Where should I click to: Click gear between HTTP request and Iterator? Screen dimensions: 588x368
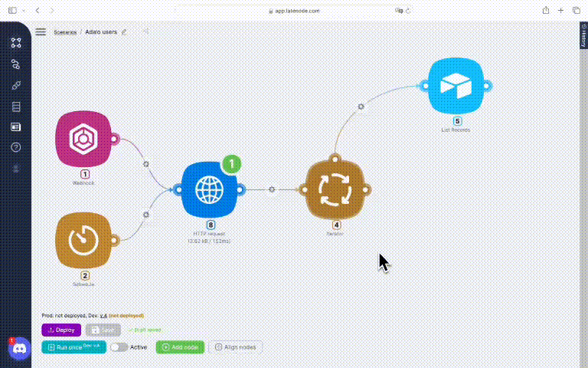pyautogui.click(x=272, y=190)
